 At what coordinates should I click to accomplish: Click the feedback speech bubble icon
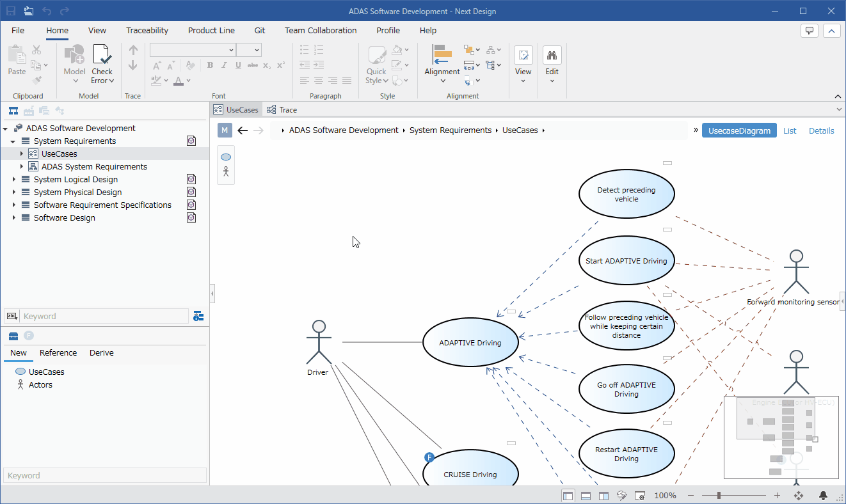coord(810,30)
